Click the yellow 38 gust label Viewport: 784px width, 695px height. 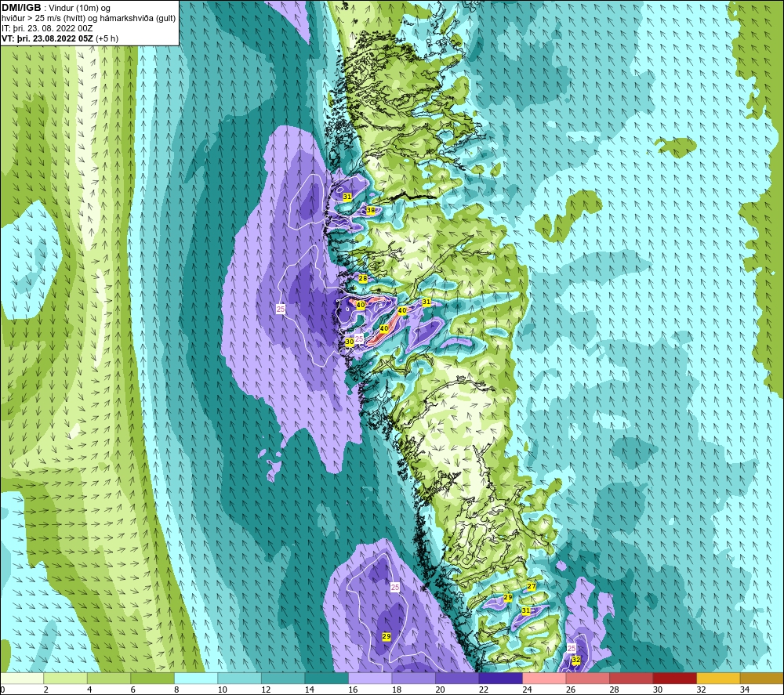coord(371,210)
